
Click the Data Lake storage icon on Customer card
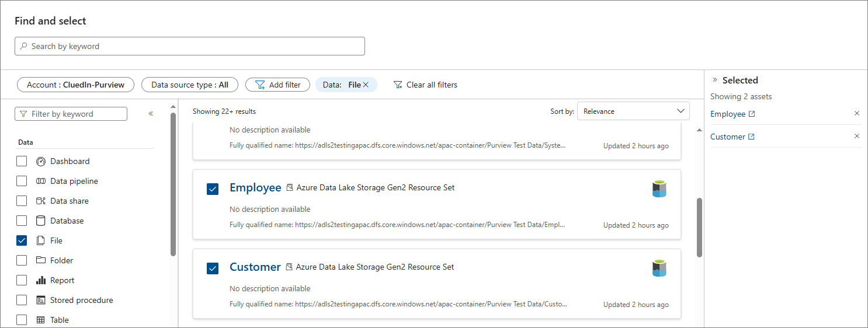pyautogui.click(x=659, y=268)
